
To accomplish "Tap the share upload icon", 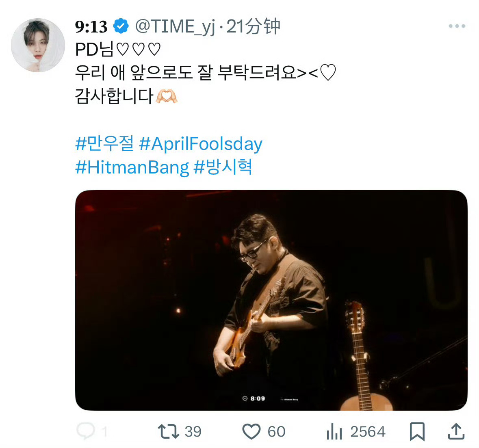I will (x=456, y=431).
